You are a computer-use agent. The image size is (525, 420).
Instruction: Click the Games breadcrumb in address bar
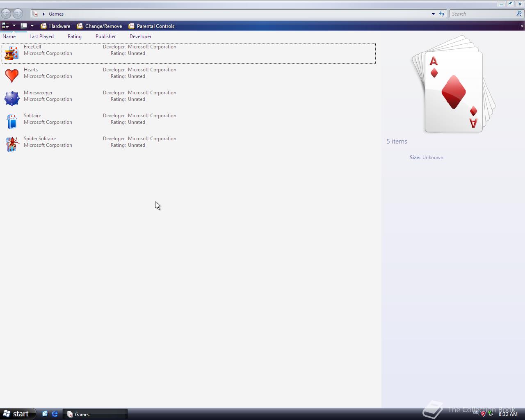point(56,14)
